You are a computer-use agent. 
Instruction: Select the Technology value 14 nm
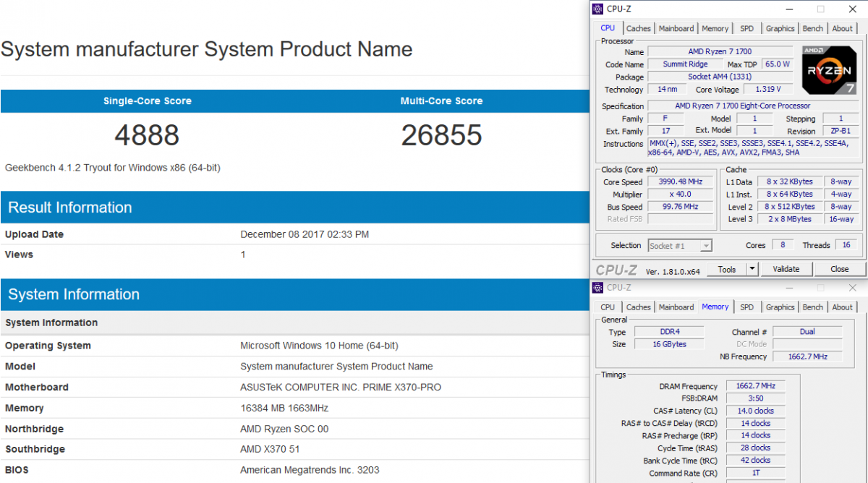point(667,90)
